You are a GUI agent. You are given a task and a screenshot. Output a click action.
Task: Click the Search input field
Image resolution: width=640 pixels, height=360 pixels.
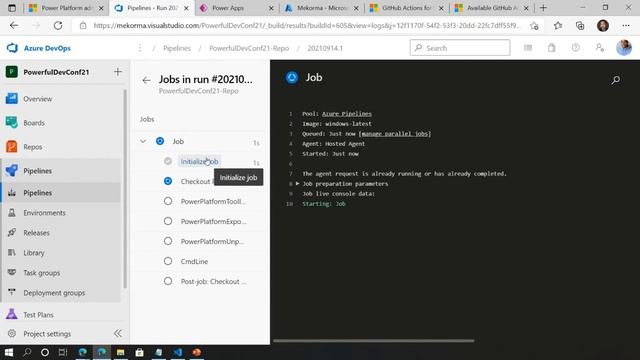[460, 48]
